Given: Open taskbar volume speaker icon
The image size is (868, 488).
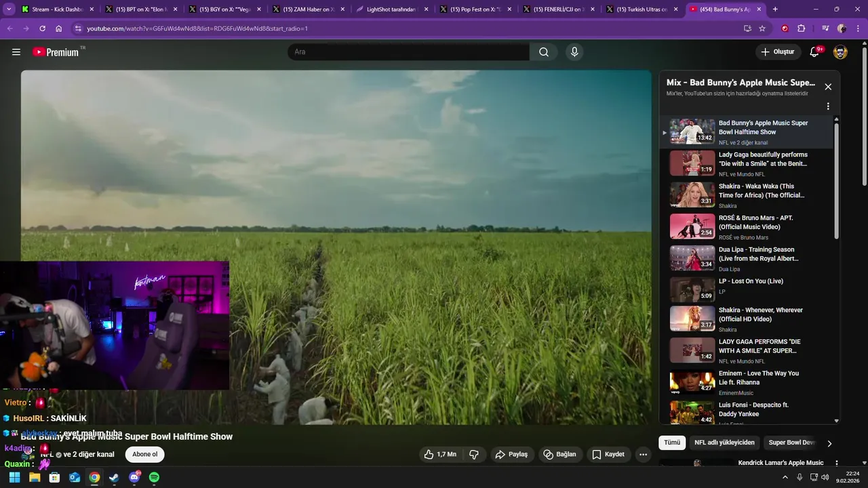Looking at the screenshot, I should point(825,477).
